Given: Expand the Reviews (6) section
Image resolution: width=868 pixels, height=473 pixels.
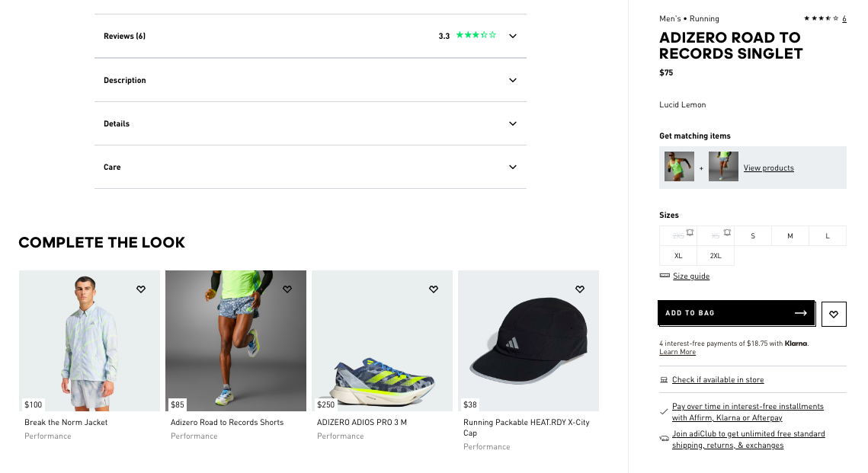Looking at the screenshot, I should (x=311, y=36).
